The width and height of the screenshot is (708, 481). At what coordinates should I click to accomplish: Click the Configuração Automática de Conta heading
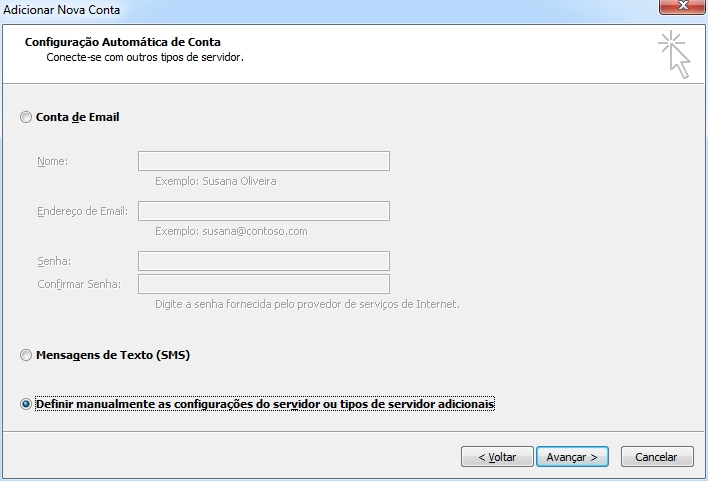122,42
